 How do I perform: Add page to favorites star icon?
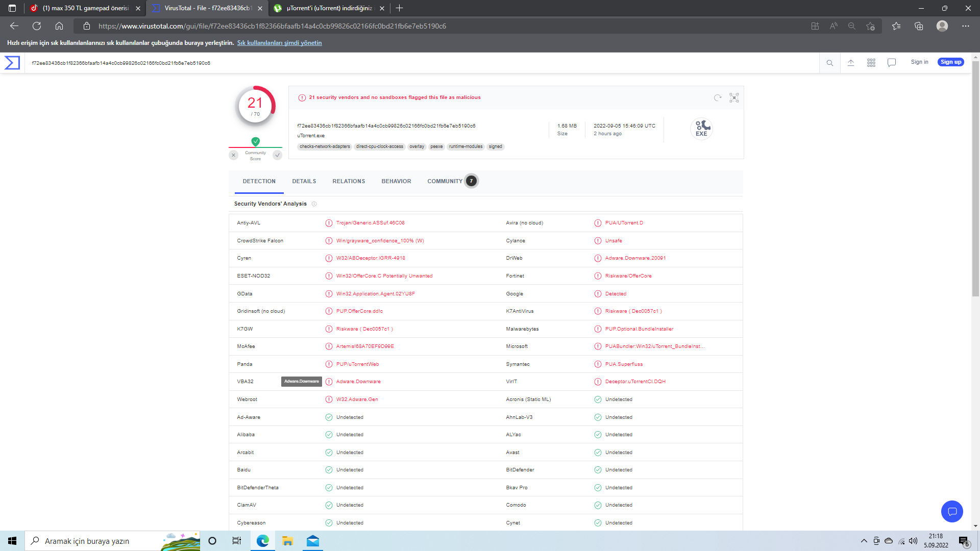coord(870,26)
